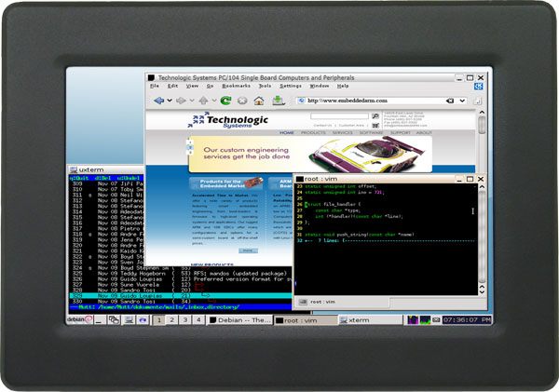Open the Edit menu in the browser

click(x=172, y=86)
